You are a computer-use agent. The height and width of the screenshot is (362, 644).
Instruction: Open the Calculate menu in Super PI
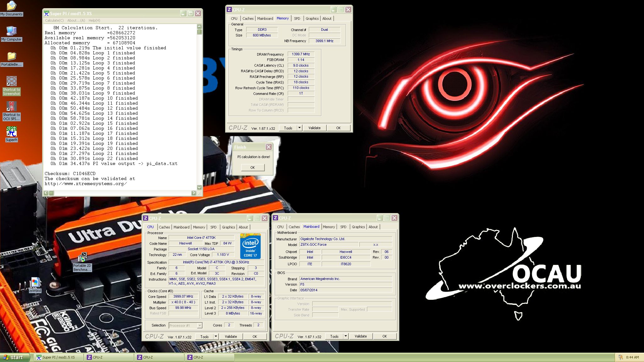click(x=54, y=20)
